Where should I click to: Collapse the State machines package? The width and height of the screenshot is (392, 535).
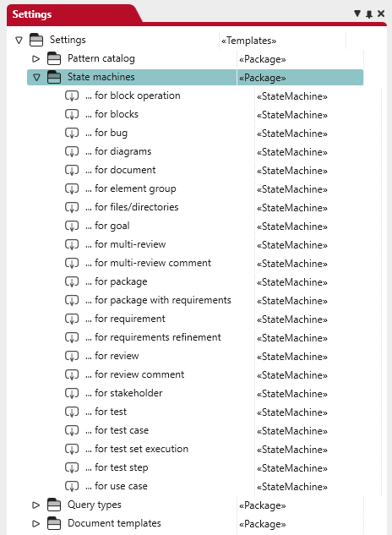(36, 78)
